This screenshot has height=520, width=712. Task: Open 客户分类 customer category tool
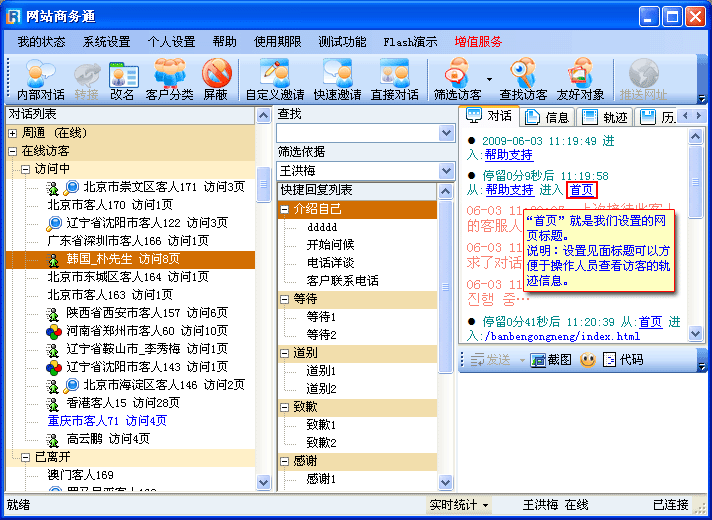point(169,79)
